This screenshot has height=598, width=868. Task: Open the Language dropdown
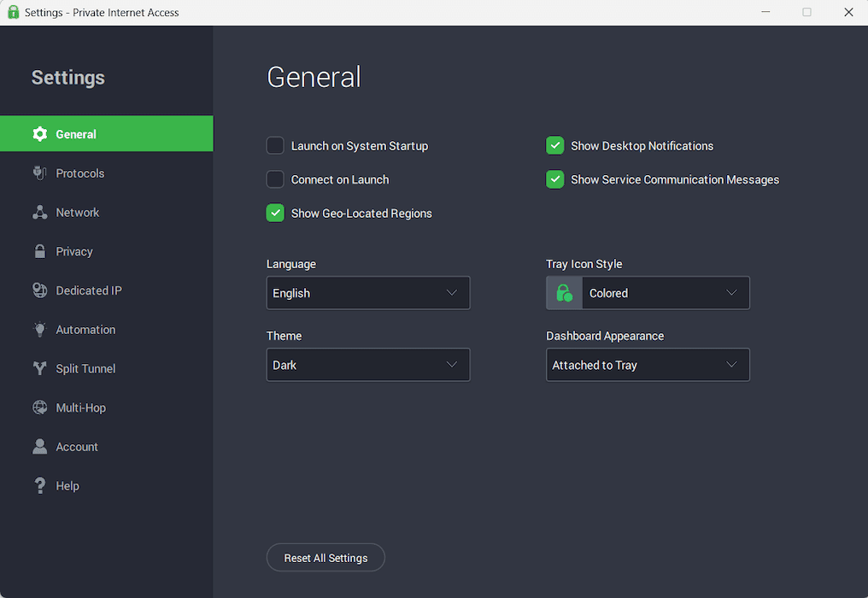tap(367, 292)
